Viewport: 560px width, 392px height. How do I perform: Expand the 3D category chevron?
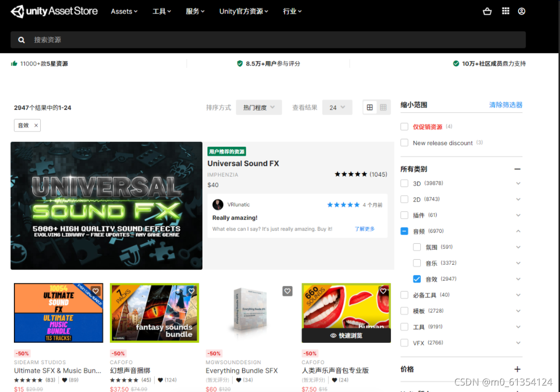(518, 183)
